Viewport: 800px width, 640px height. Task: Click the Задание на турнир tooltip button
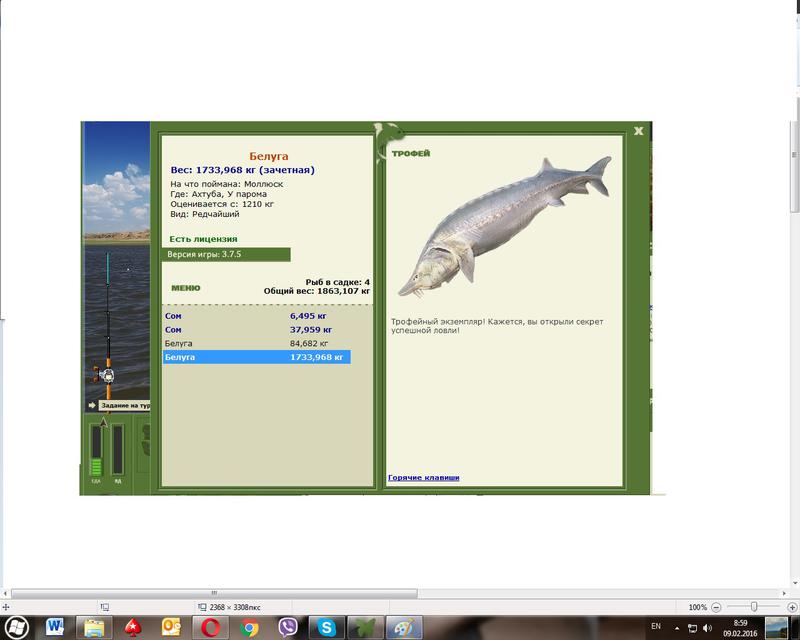click(x=124, y=406)
